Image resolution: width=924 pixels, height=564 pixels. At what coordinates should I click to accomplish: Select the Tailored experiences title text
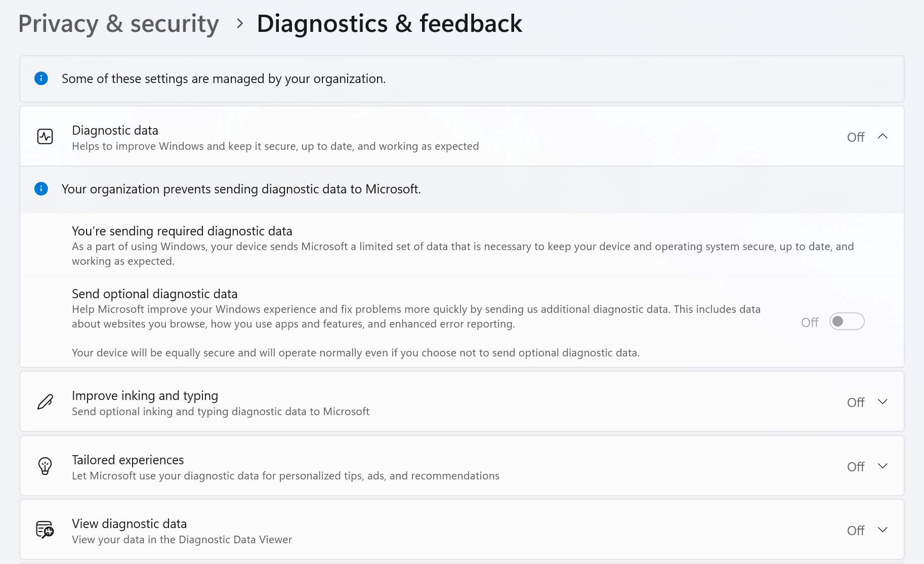point(128,460)
